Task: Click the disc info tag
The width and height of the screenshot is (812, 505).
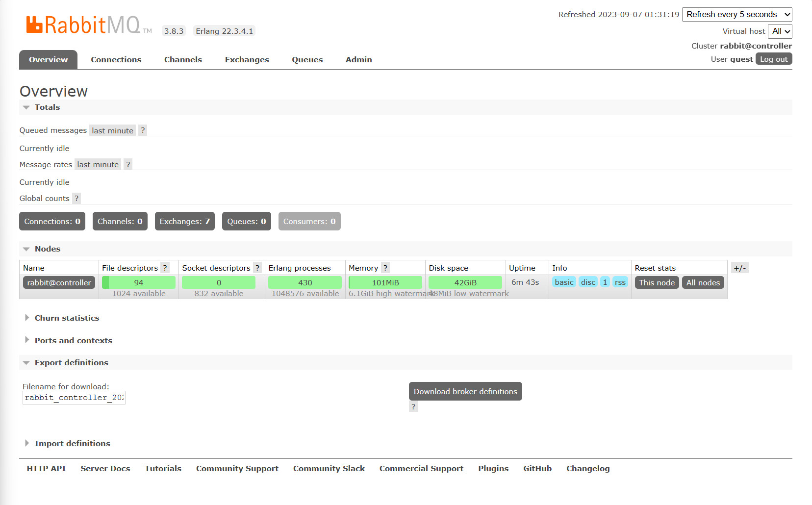Action: click(x=588, y=282)
